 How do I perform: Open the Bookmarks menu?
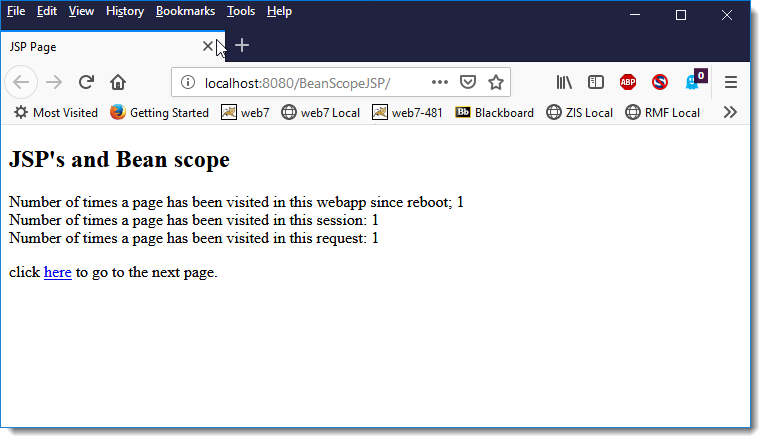(x=185, y=11)
